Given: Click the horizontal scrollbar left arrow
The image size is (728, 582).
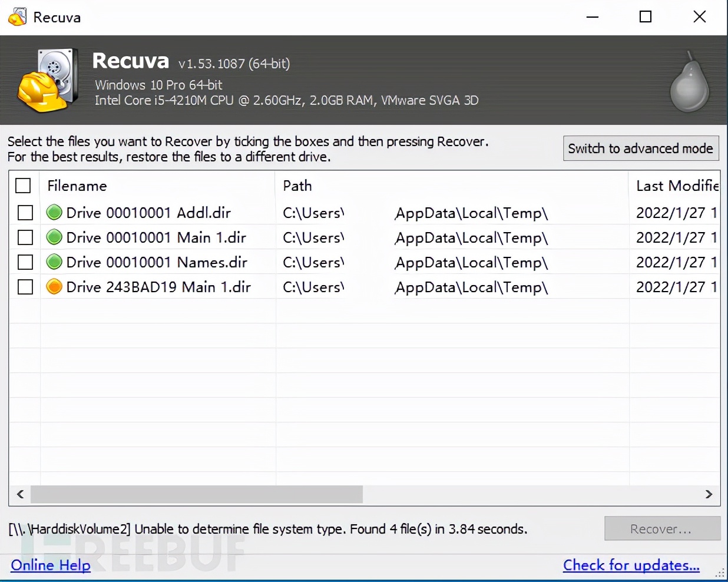Looking at the screenshot, I should pos(20,494).
